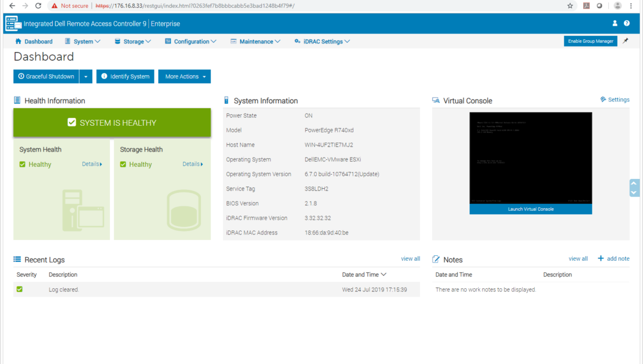
Task: Expand the System menu
Action: click(x=82, y=41)
